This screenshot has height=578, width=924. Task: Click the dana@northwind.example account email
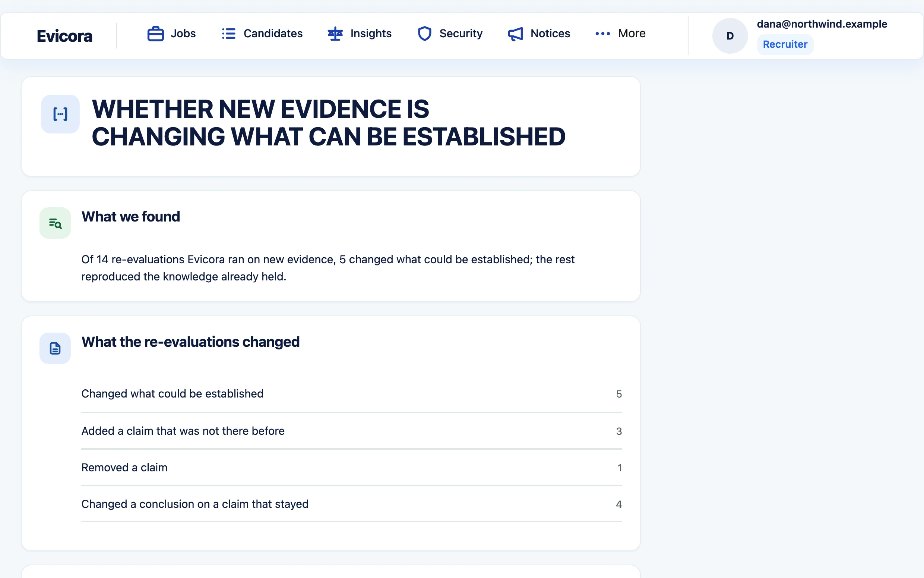822,24
